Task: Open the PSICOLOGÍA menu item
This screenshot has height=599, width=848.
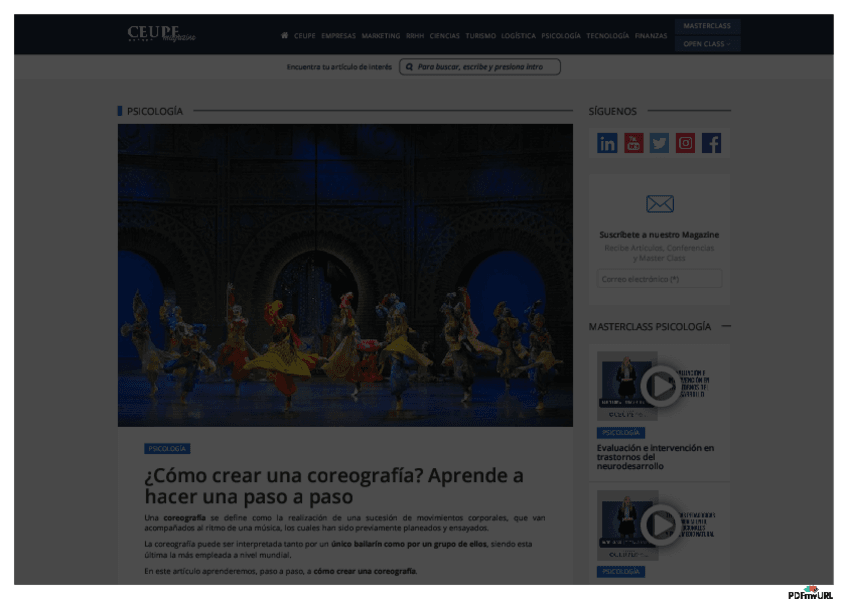Action: 559,35
